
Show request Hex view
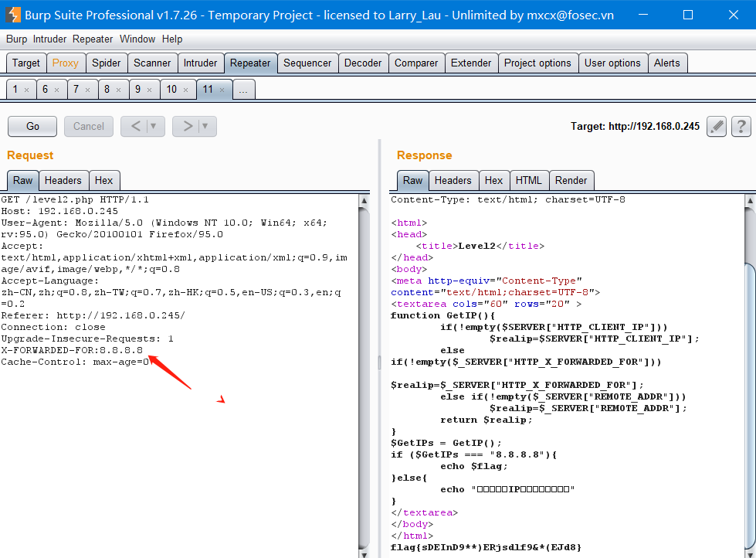(x=103, y=181)
